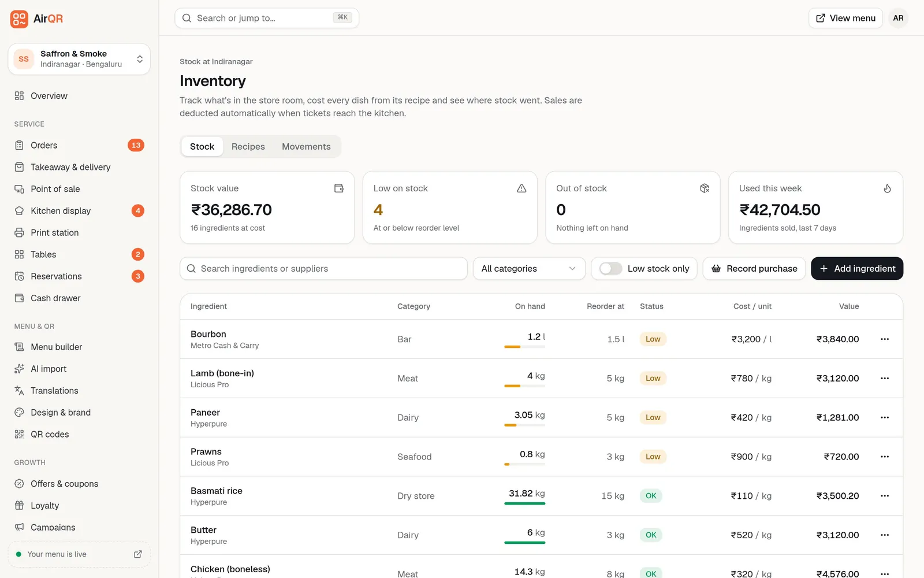924x578 pixels.
Task: Open the Cash drawer wallet icon
Action: tap(19, 298)
